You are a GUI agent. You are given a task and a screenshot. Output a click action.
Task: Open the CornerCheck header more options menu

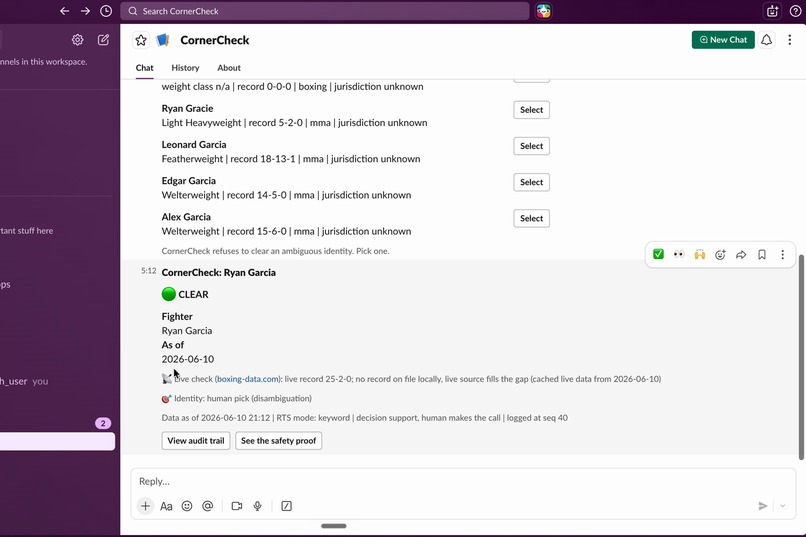point(790,40)
